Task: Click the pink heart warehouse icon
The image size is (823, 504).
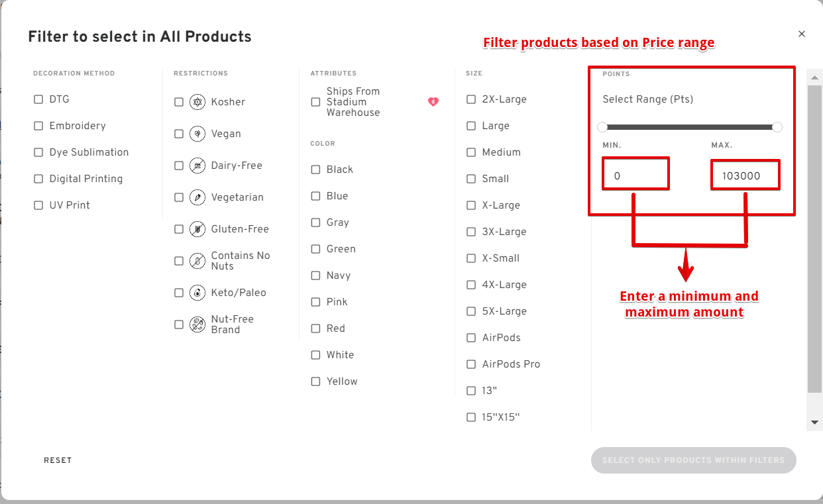Action: (433, 102)
